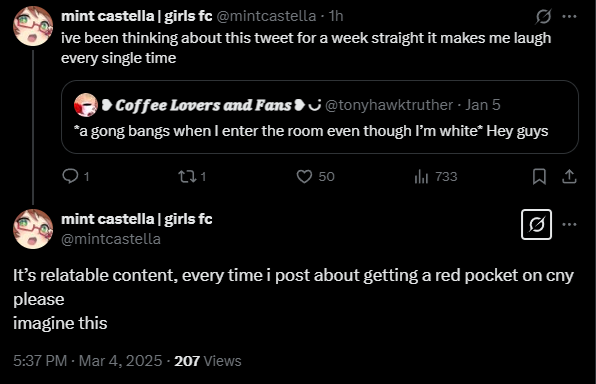Click the Grok icon on top tweet
Screen dimensions: 596x384
pos(544,16)
